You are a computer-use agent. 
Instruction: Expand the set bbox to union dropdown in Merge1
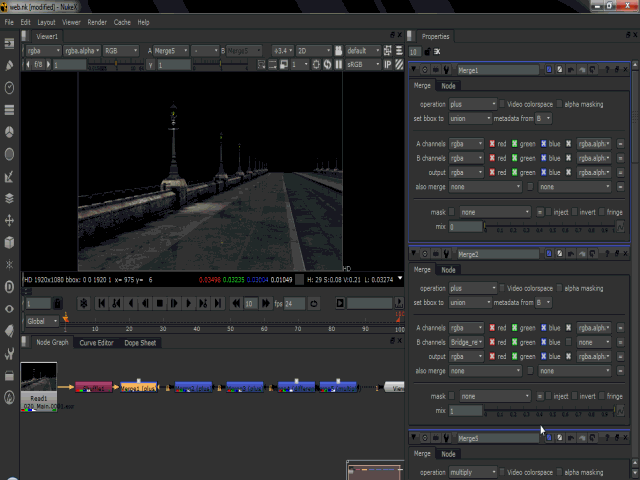pos(469,118)
